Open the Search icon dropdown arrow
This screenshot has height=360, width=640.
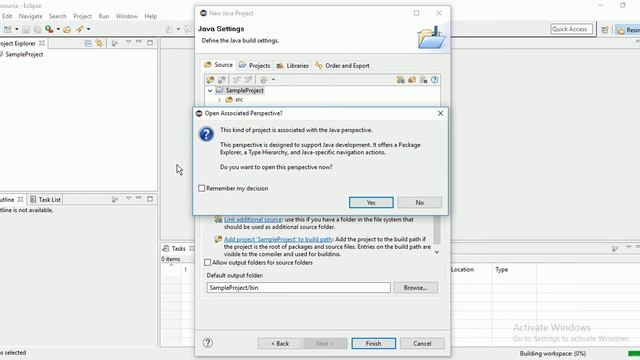pos(88,29)
